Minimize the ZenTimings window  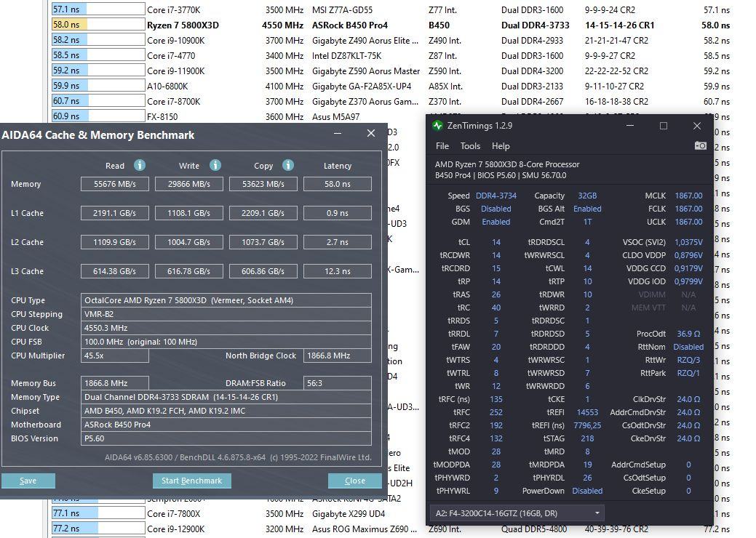point(630,126)
